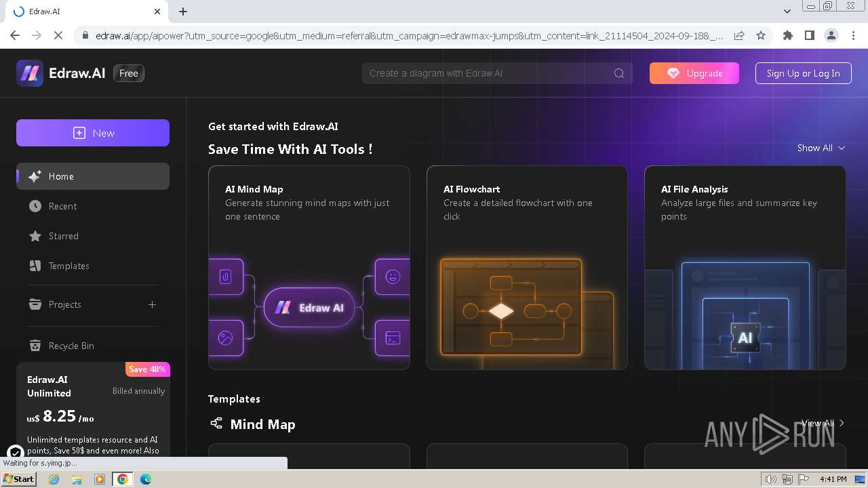Click the browser address bar URL
Image resolution: width=868 pixels, height=488 pixels.
pos(409,35)
